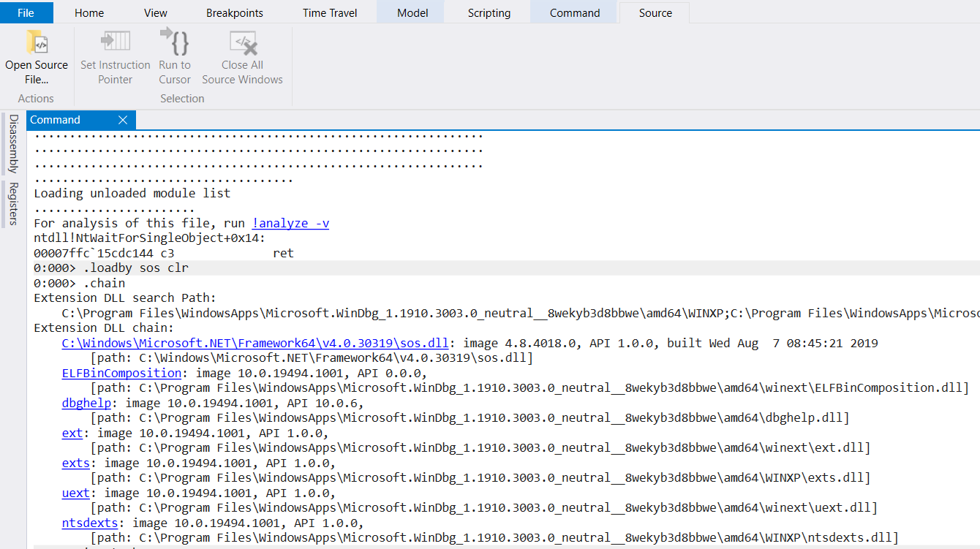The image size is (980, 549).
Task: Open the Scripting ribbon tab
Action: [489, 12]
